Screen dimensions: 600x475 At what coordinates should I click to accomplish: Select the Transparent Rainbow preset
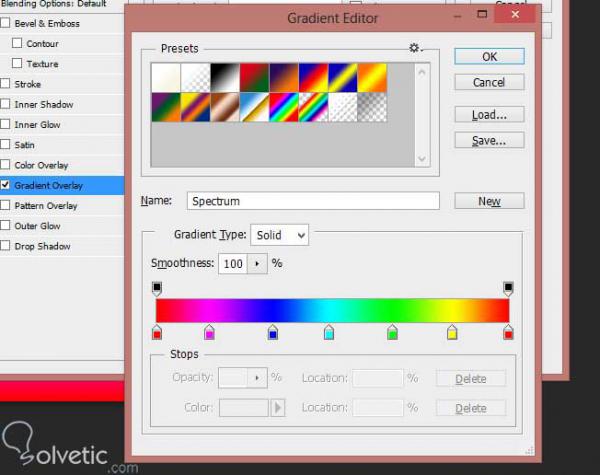(x=313, y=107)
